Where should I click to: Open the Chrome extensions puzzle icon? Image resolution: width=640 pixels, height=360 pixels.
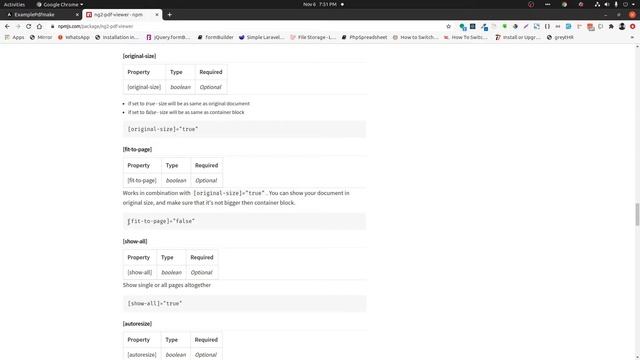coord(611,26)
